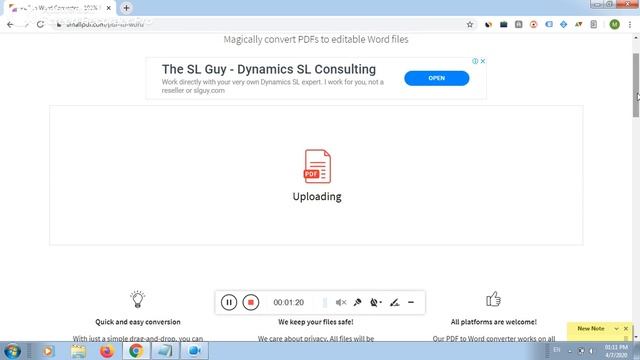Expand the New Note dropdown arrow

click(616, 329)
